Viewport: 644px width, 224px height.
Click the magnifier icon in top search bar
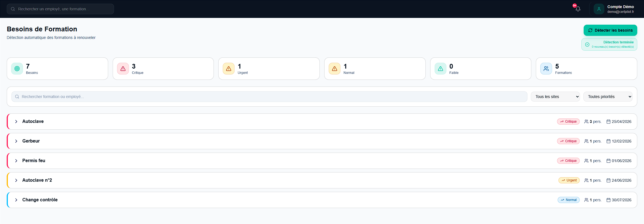coord(13,9)
